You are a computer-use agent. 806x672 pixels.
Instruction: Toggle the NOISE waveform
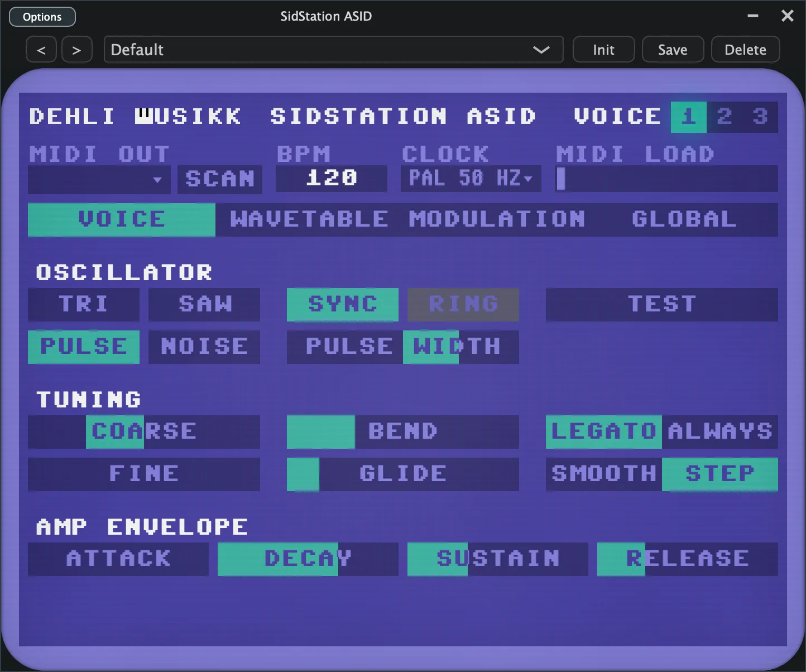point(204,347)
